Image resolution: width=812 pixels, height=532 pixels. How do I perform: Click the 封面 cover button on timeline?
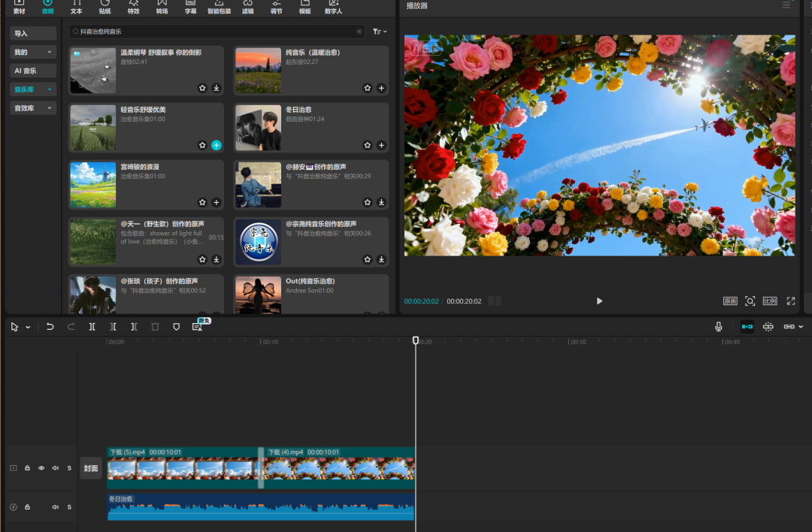coord(91,468)
